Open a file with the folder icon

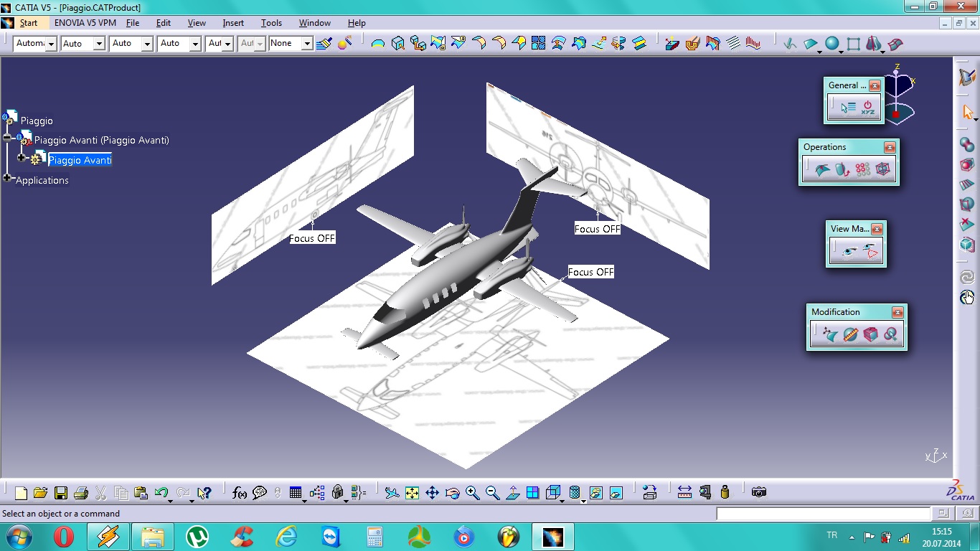point(40,493)
